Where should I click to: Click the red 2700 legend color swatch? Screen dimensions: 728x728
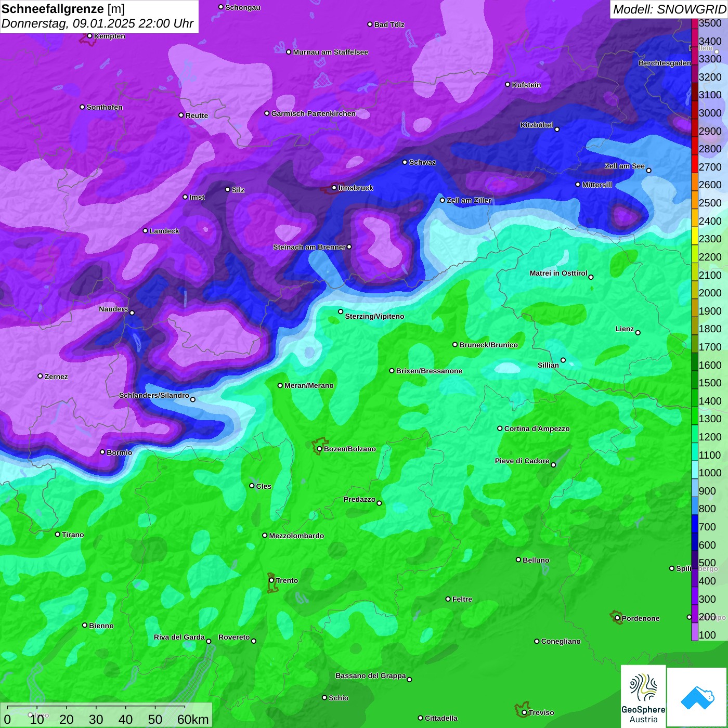pos(695,163)
